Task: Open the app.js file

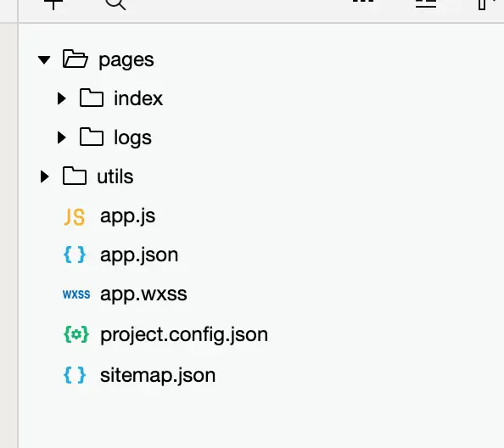Action: [127, 216]
